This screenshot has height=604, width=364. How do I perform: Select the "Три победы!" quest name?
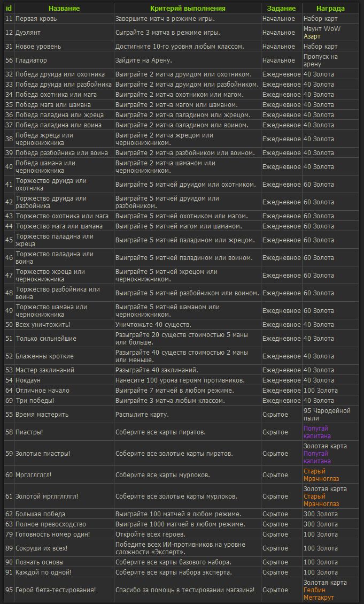point(35,401)
